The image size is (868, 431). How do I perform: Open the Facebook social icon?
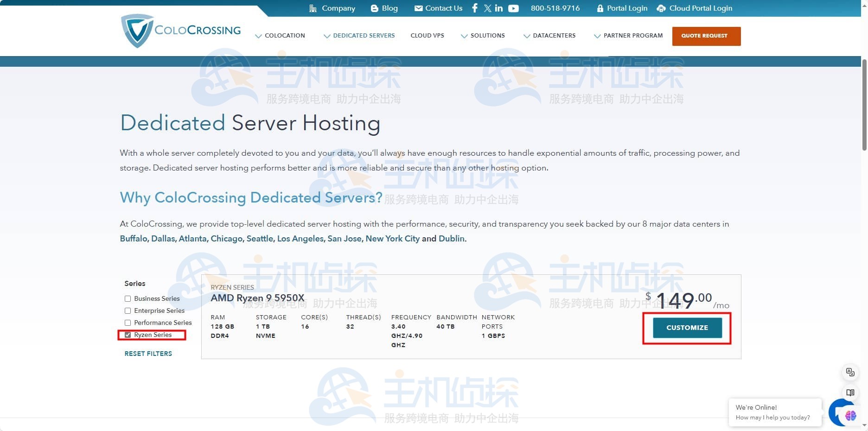click(x=475, y=8)
